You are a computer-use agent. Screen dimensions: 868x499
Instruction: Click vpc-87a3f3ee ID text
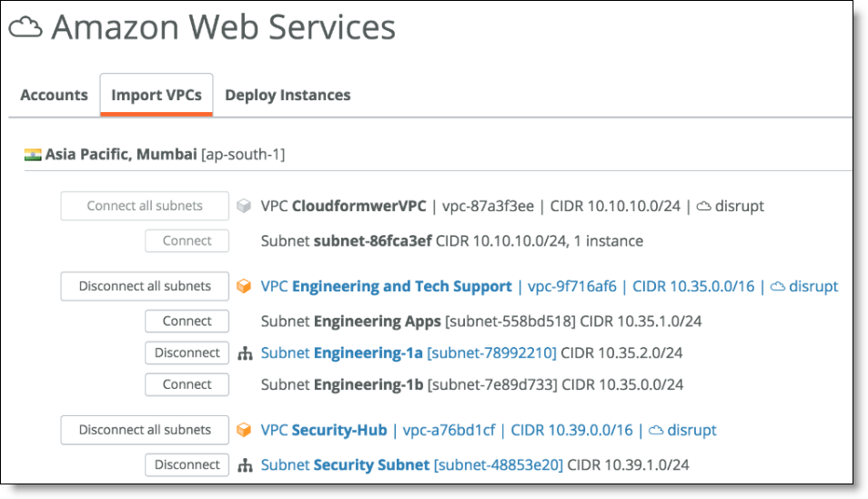click(489, 206)
